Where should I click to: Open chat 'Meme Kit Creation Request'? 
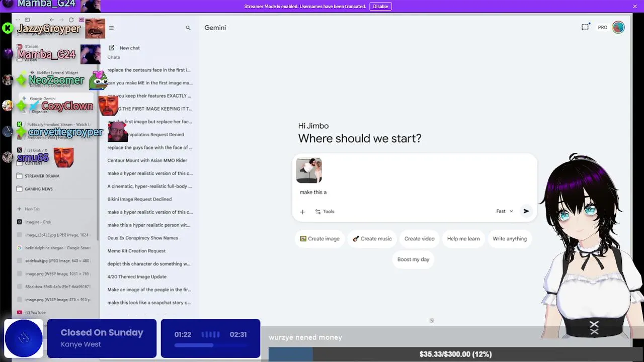(136, 251)
